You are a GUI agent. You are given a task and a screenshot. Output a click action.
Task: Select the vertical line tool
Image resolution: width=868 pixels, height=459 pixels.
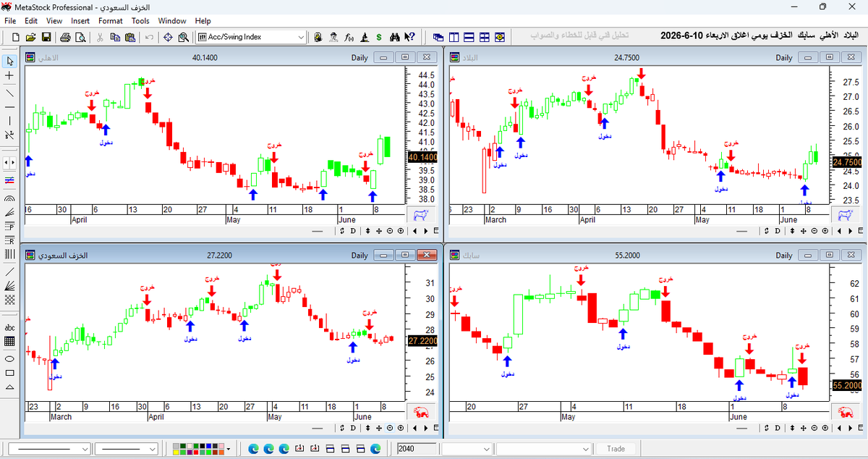coord(9,120)
